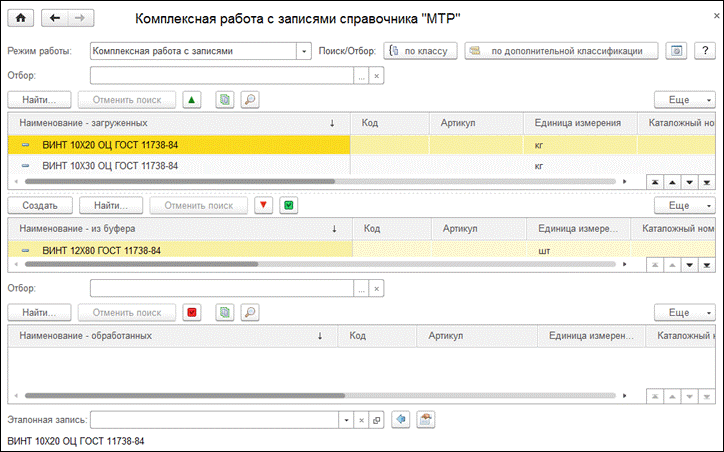Open the top Еще menu
This screenshot has width=724, height=452.
(x=684, y=100)
